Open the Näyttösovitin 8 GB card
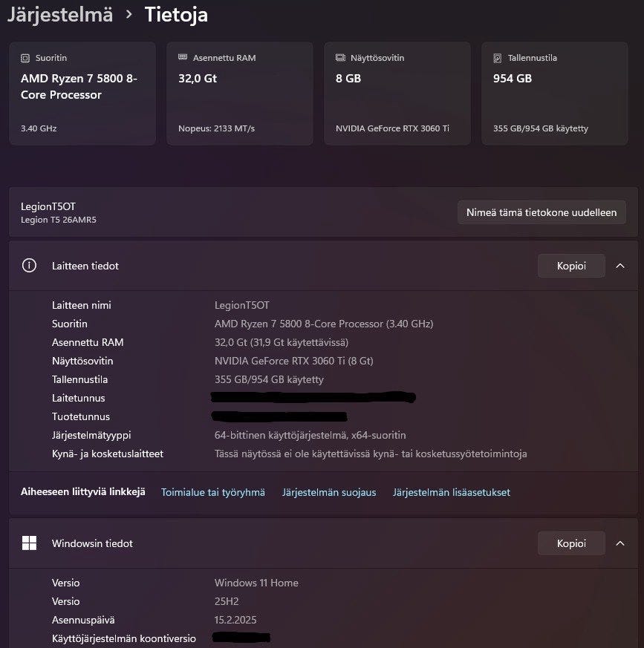This screenshot has width=644, height=648. [x=397, y=94]
